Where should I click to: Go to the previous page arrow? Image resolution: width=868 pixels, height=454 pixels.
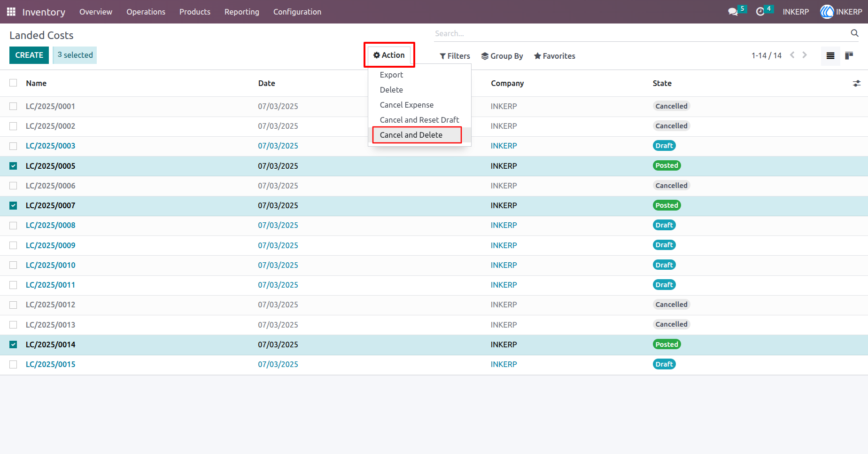point(792,55)
